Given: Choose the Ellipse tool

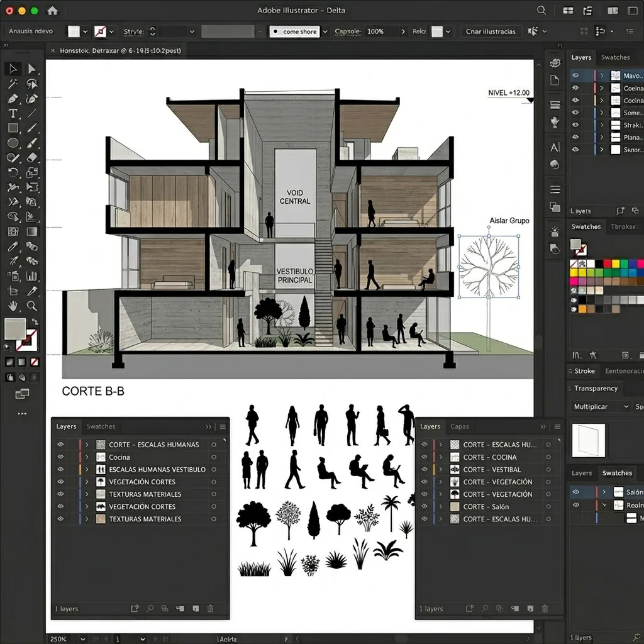Looking at the screenshot, I should click(x=13, y=143).
